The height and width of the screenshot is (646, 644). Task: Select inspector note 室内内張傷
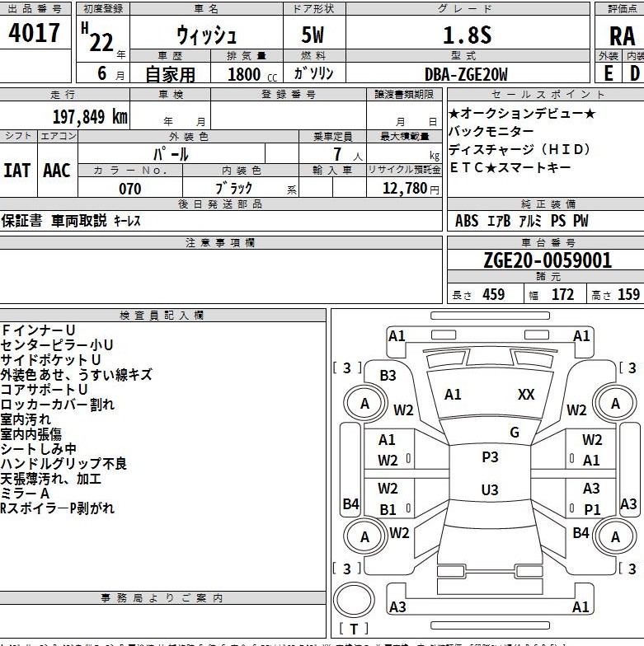(31, 434)
